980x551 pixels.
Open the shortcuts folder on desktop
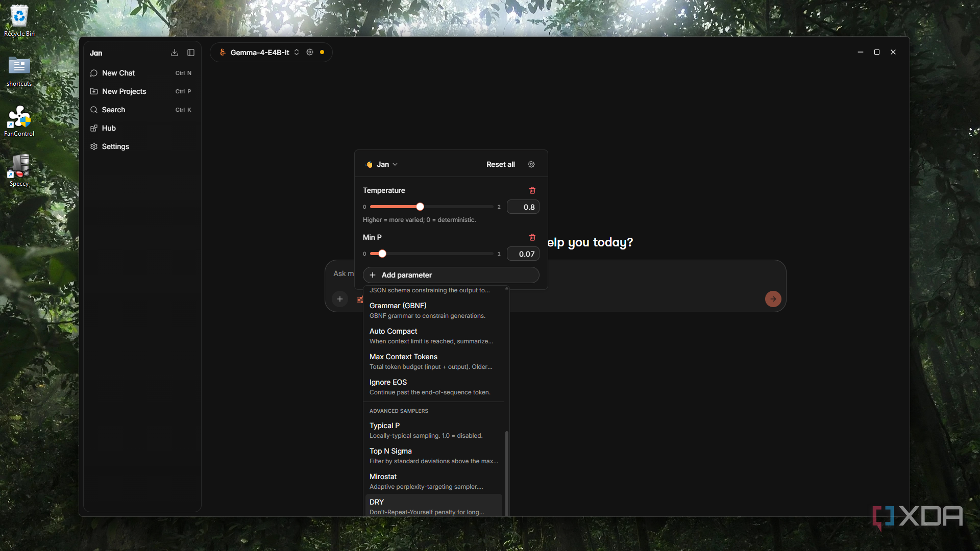point(19,71)
